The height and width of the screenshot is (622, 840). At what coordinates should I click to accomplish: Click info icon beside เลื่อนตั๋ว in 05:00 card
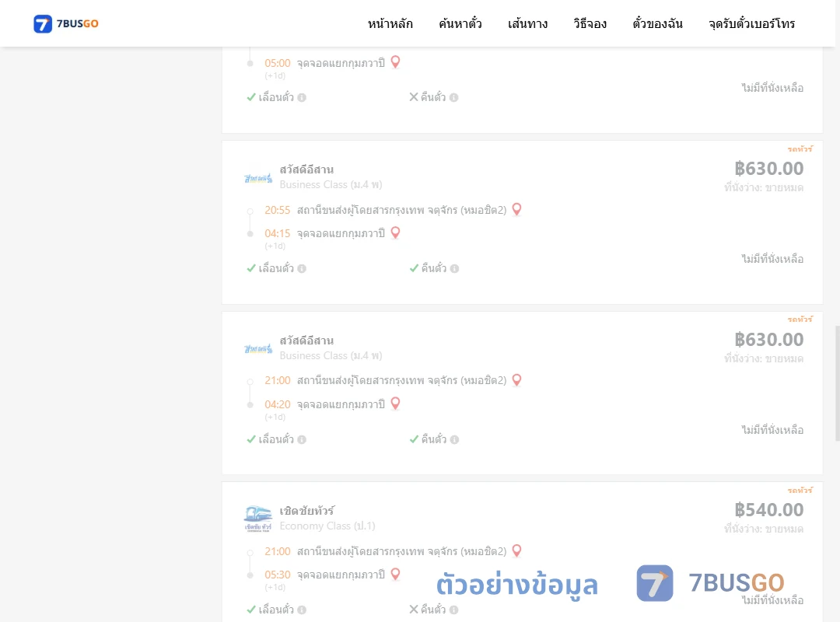[302, 97]
